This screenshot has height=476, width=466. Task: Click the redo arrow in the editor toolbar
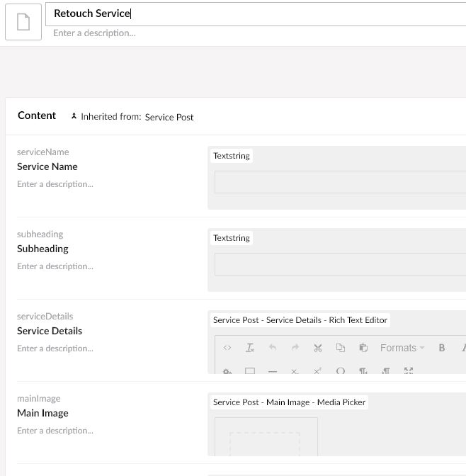pos(295,348)
